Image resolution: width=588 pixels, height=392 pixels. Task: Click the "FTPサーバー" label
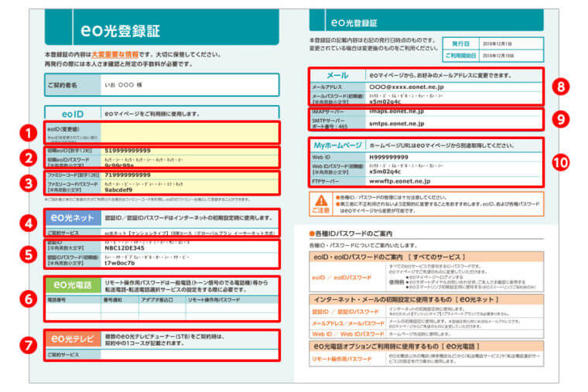326,182
